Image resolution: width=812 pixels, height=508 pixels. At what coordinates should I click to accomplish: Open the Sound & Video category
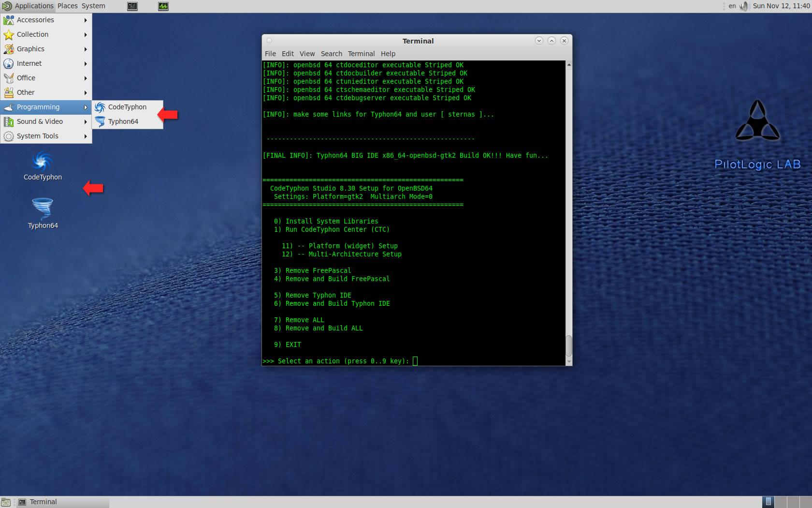(46, 121)
